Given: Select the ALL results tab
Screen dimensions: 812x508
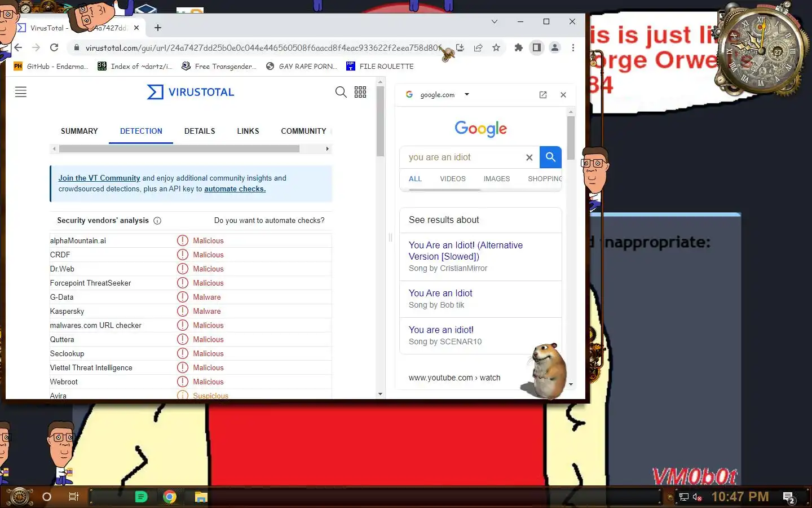Looking at the screenshot, I should pyautogui.click(x=416, y=179).
